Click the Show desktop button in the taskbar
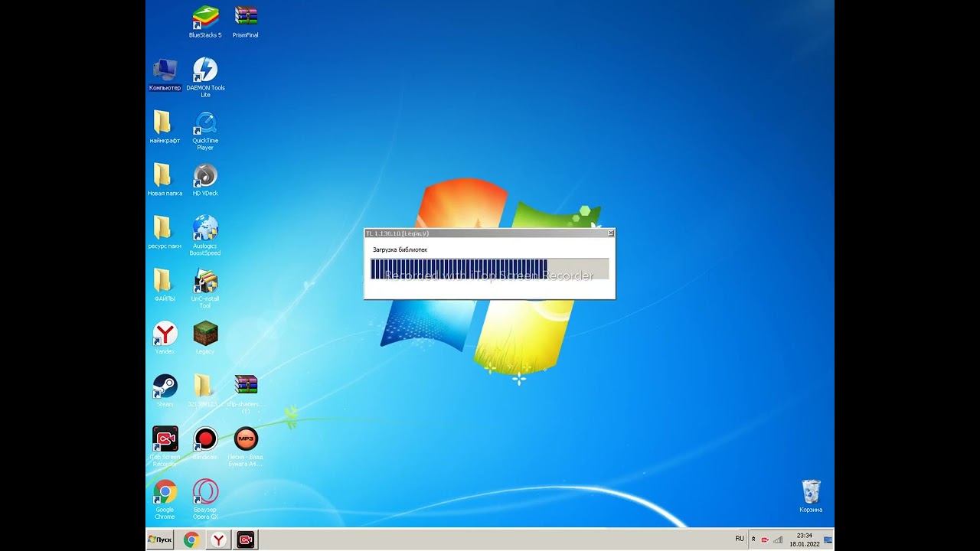980x551 pixels. (x=828, y=540)
